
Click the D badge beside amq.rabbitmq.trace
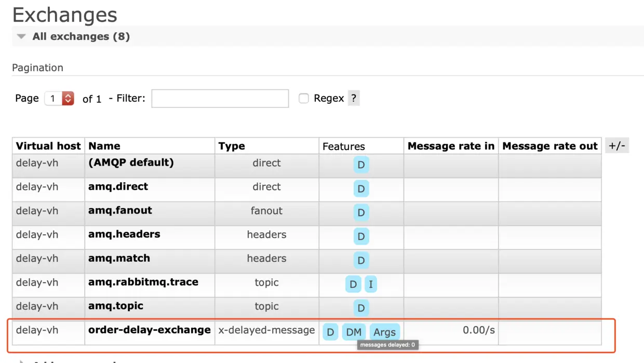coord(353,284)
